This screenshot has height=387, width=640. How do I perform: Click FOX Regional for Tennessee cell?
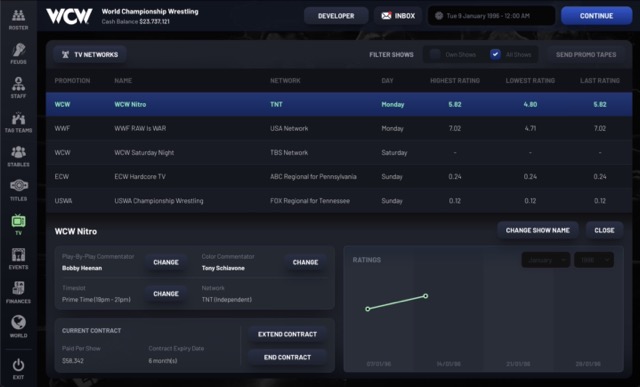310,200
